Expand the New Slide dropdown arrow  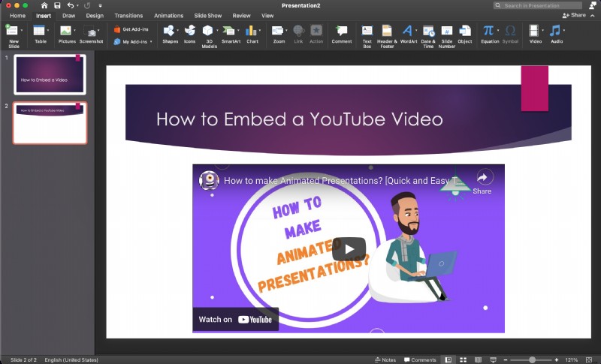[22, 30]
